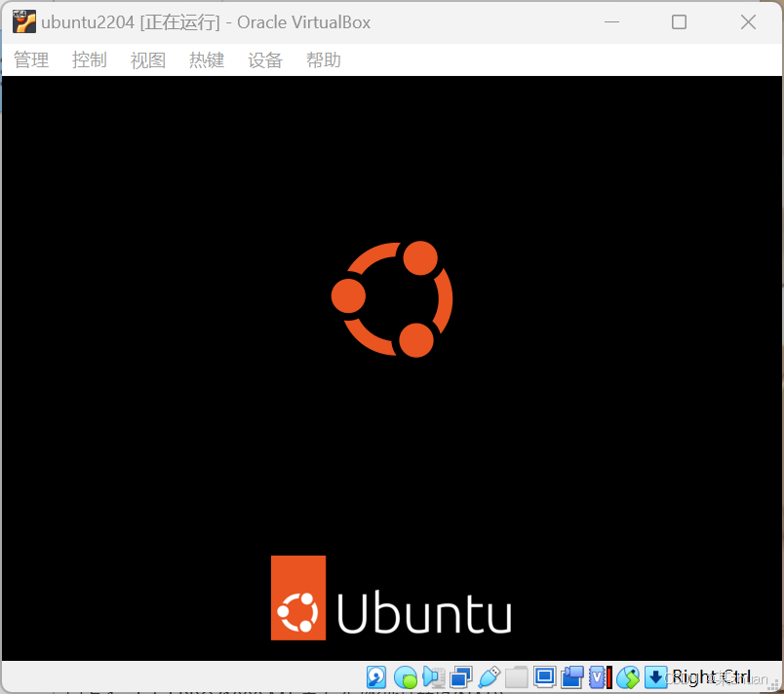Click the shared folders status icon
The height and width of the screenshot is (694, 784).
(x=517, y=677)
